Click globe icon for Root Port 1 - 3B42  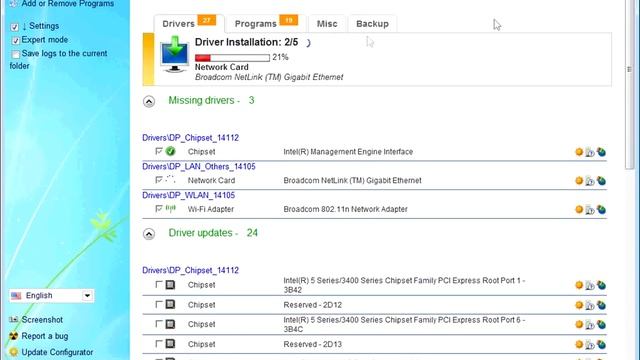(x=601, y=285)
